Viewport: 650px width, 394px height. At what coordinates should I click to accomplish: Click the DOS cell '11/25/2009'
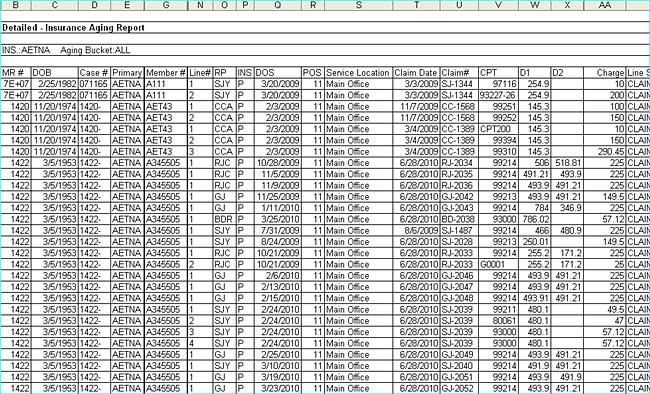click(277, 197)
